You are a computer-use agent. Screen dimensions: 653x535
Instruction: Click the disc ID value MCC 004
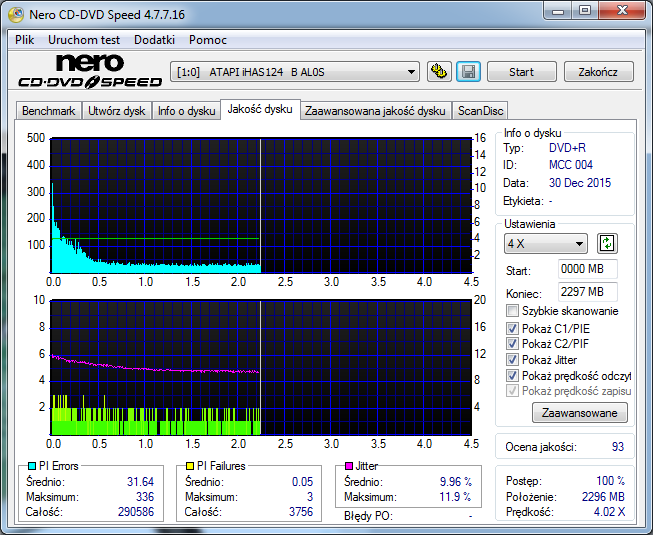click(x=571, y=165)
